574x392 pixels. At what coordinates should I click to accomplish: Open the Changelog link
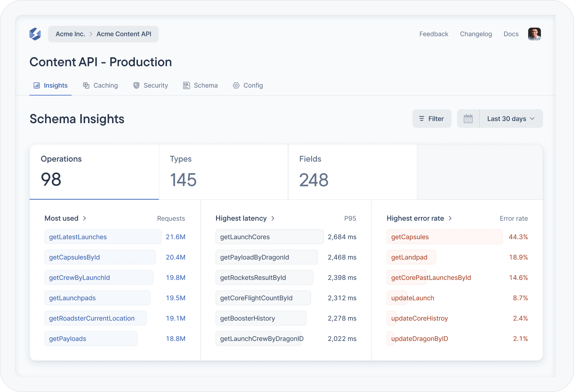coord(476,34)
